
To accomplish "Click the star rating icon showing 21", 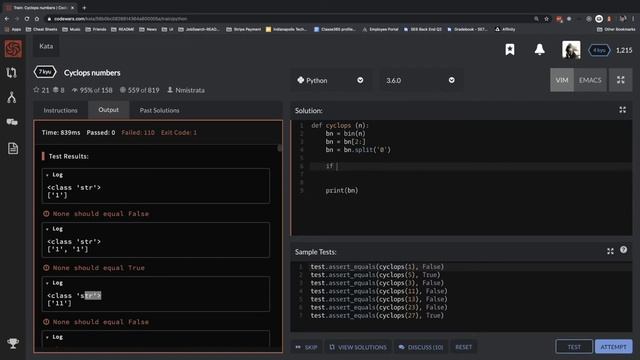I will pos(36,90).
